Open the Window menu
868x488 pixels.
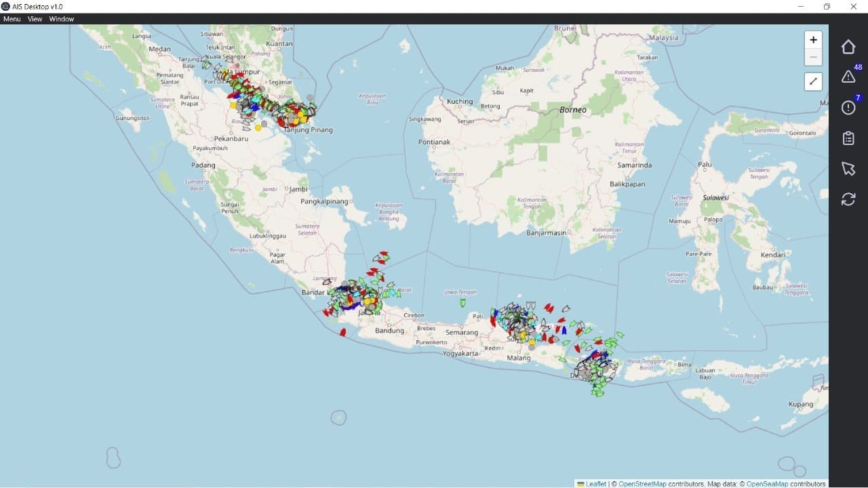pyautogui.click(x=61, y=19)
